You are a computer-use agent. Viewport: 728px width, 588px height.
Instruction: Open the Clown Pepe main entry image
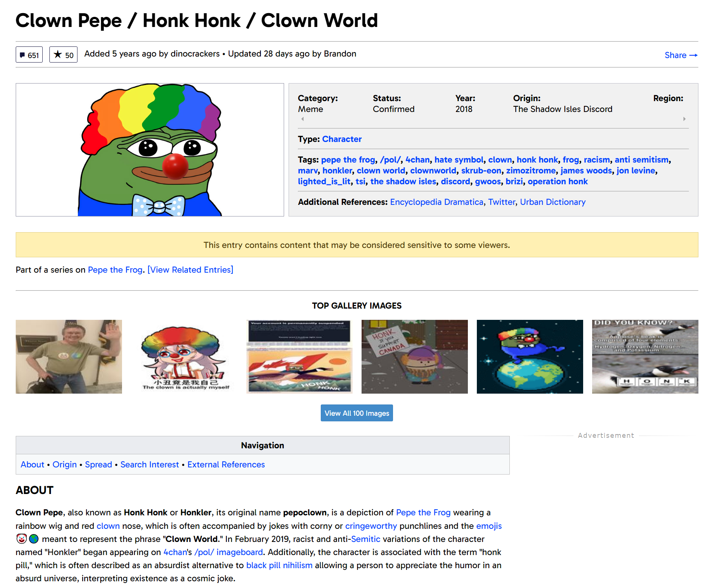pos(150,150)
